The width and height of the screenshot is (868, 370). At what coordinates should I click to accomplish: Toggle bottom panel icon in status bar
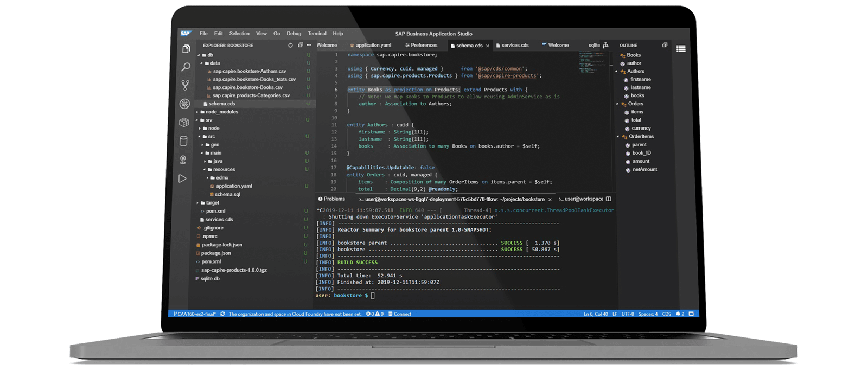[691, 314]
